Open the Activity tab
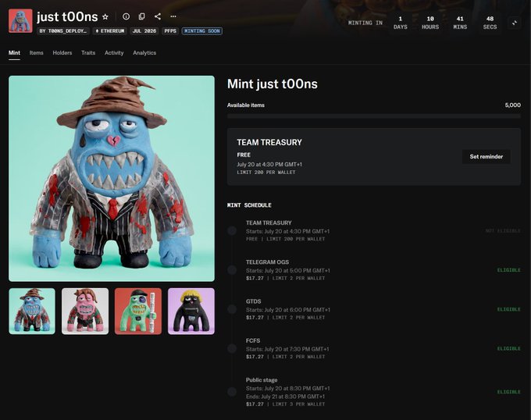 pos(114,53)
